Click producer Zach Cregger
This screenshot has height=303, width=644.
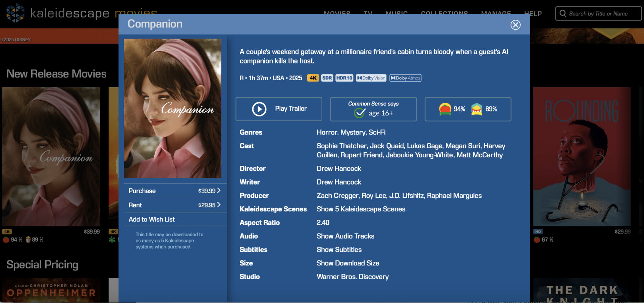(x=338, y=196)
